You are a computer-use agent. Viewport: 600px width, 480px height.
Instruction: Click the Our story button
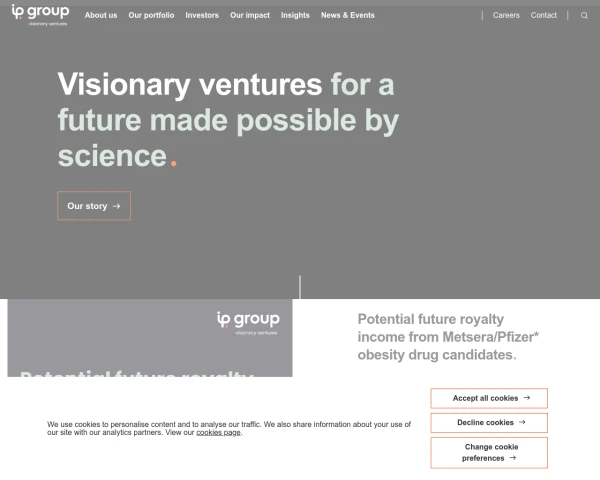click(x=94, y=206)
